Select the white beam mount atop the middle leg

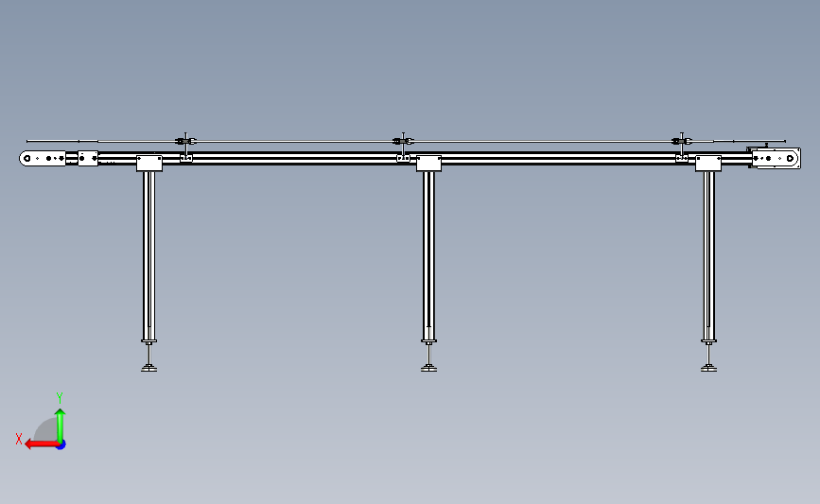click(x=428, y=164)
